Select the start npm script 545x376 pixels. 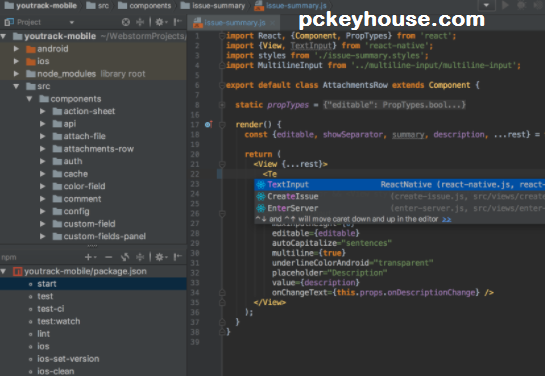93,284
